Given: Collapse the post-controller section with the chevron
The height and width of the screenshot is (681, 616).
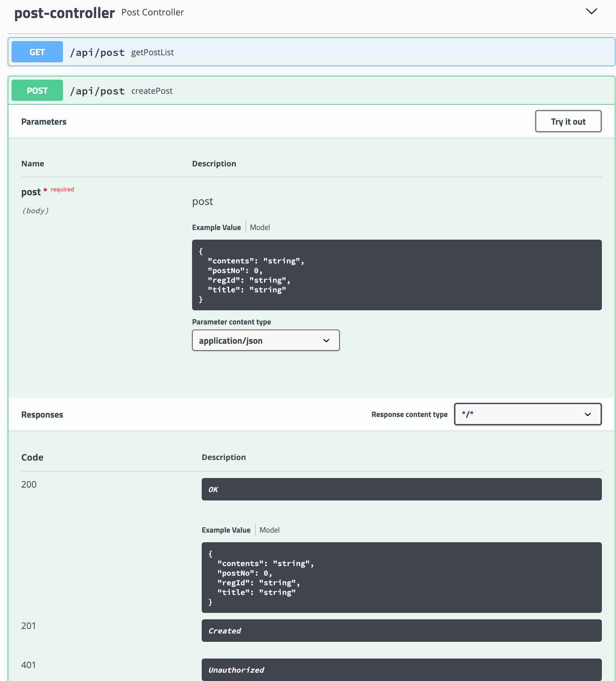Looking at the screenshot, I should (591, 12).
